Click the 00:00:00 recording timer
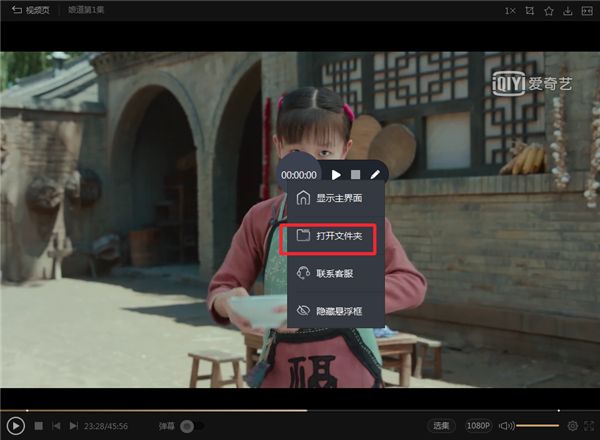The width and height of the screenshot is (600, 440). [x=299, y=175]
